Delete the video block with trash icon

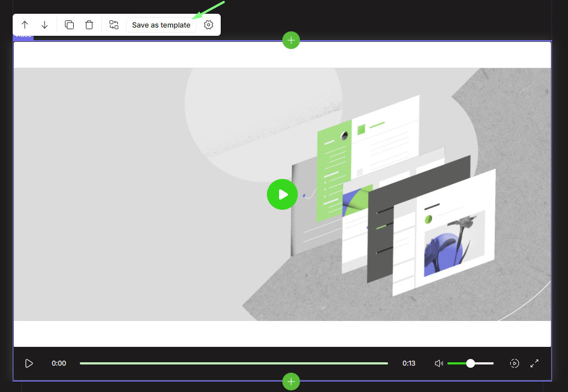pos(89,25)
